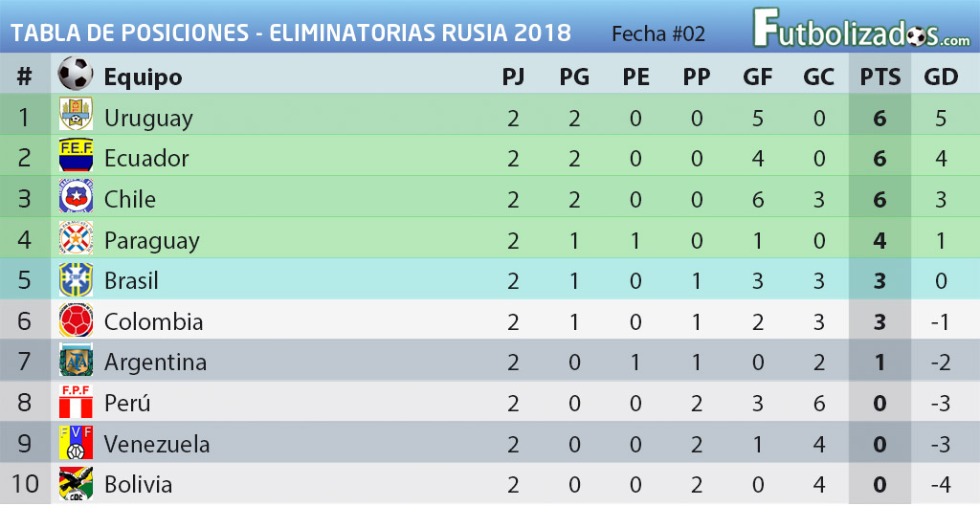The width and height of the screenshot is (980, 506).
Task: Select the Uruguay team name
Action: pyautogui.click(x=148, y=118)
